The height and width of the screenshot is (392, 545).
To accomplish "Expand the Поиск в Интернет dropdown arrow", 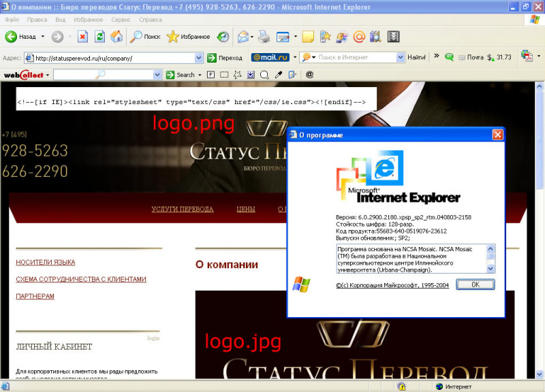I will tap(401, 57).
